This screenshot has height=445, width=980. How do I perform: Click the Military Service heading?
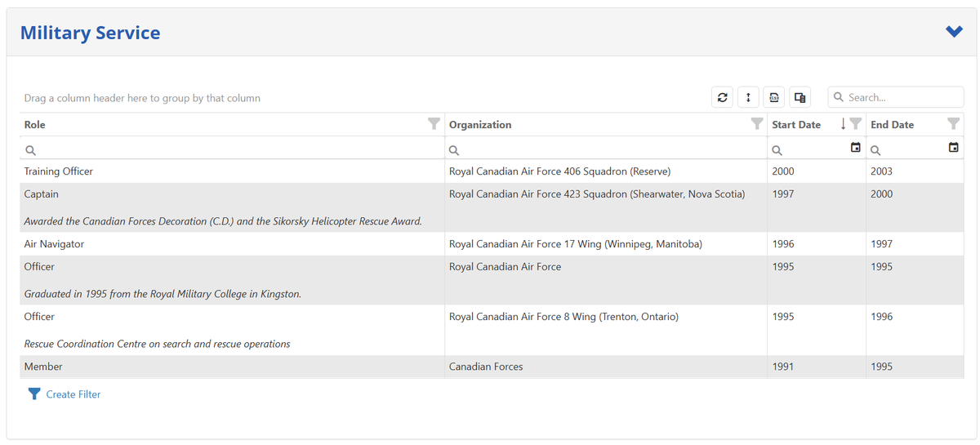coord(90,33)
